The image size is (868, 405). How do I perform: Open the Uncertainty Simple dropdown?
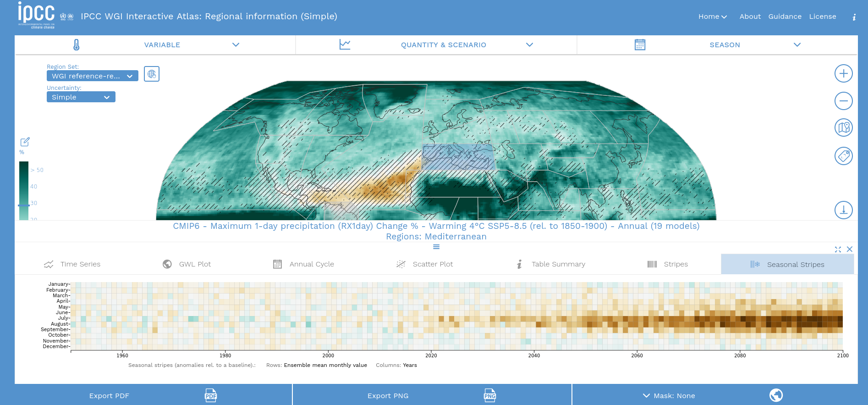[x=81, y=97]
